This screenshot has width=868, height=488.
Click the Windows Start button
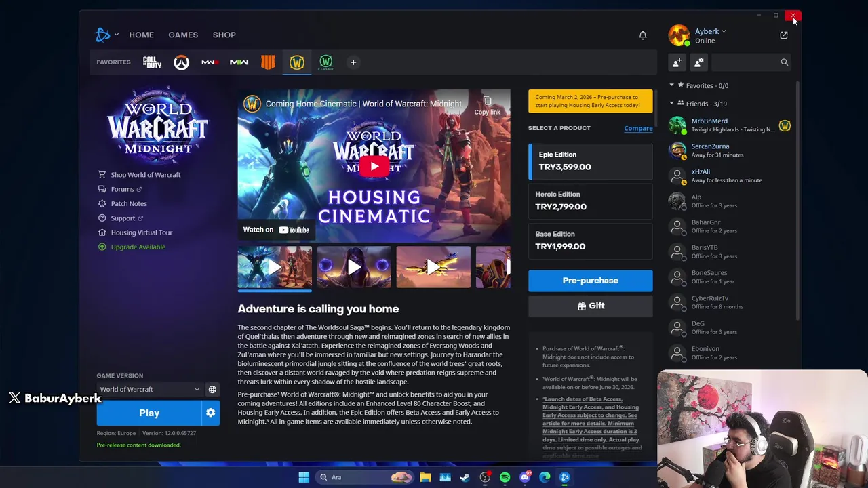point(304,477)
